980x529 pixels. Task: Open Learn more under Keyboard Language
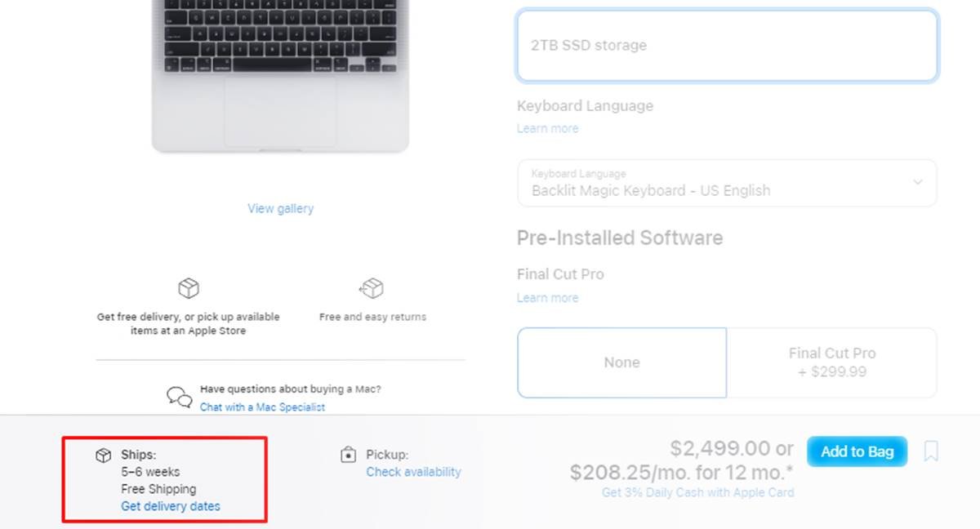[x=547, y=128]
